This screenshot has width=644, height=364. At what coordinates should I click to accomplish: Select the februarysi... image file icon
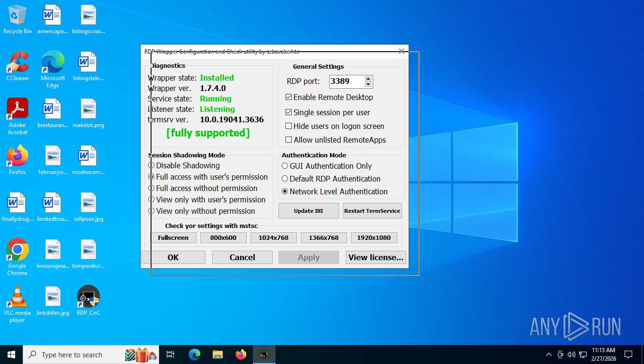[53, 160]
